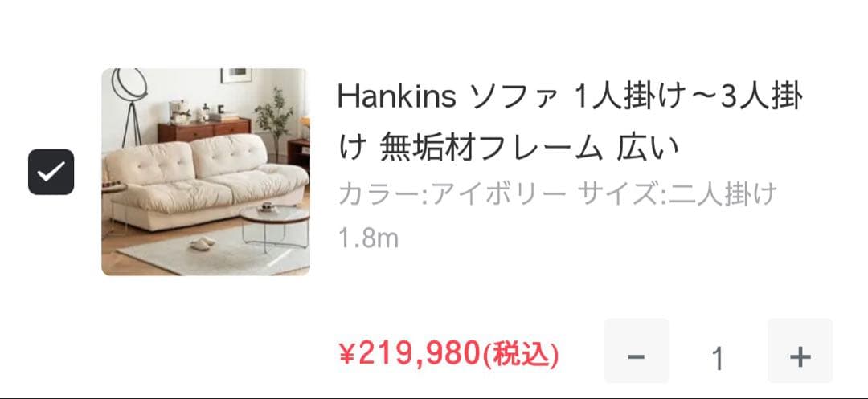Image resolution: width=868 pixels, height=399 pixels.
Task: Click the floor lamp in product image
Action: point(131,107)
